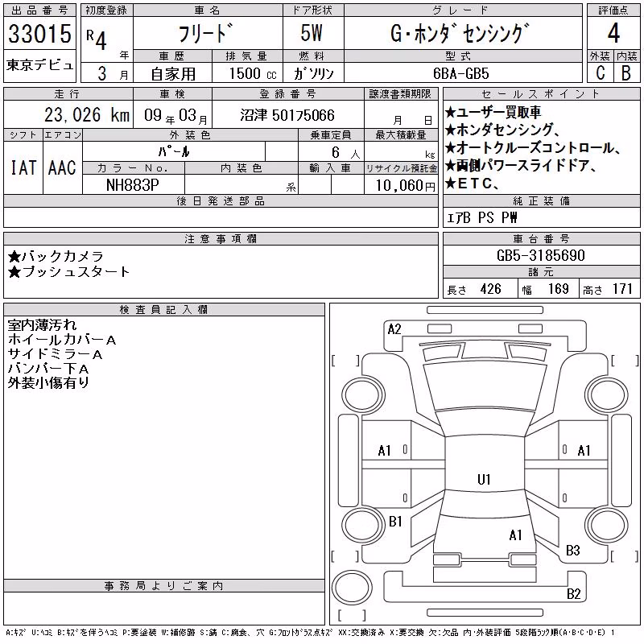Select the inspection date 09年03月
This screenshot has height=644, width=644.
pos(175,115)
